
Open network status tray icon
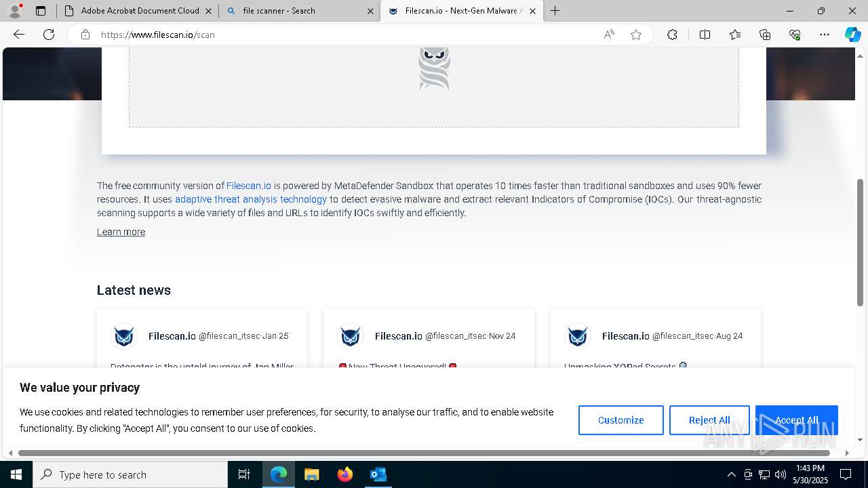tap(764, 474)
